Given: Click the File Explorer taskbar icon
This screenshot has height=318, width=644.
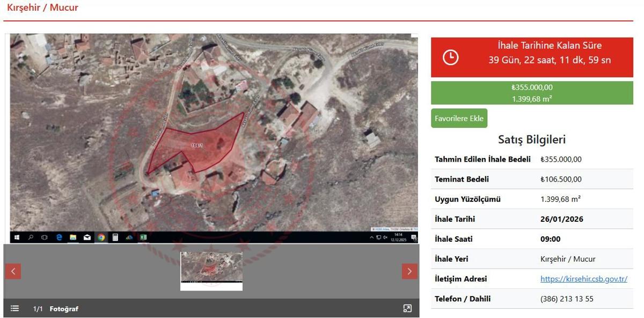Looking at the screenshot, I should [73, 237].
